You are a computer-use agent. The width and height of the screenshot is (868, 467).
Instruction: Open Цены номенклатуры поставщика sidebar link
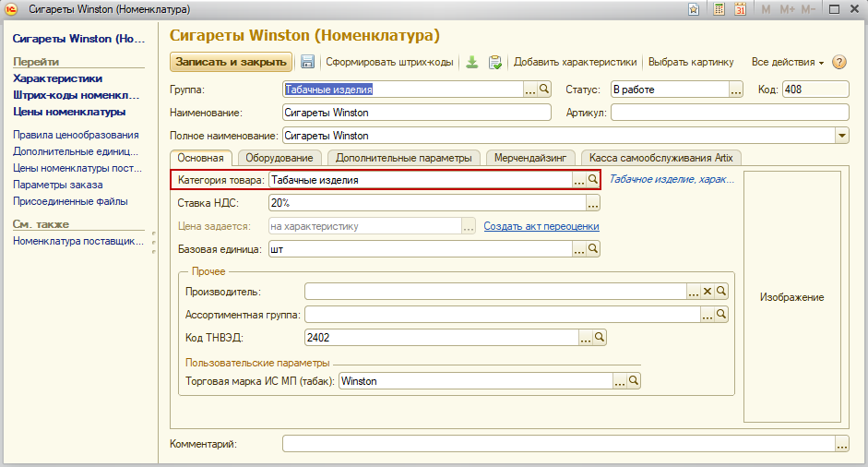coord(77,168)
